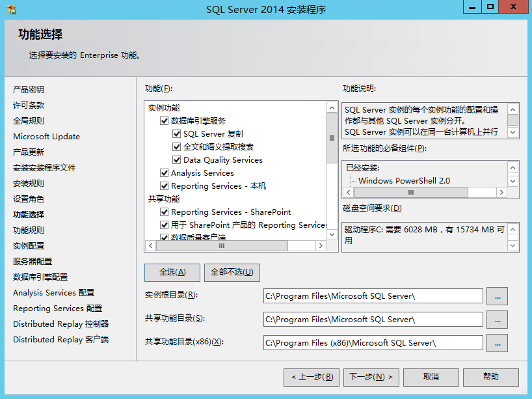532x399 pixels.
Task: Uncheck Reporting Services - SharePoint checkbox
Action: pyautogui.click(x=164, y=212)
